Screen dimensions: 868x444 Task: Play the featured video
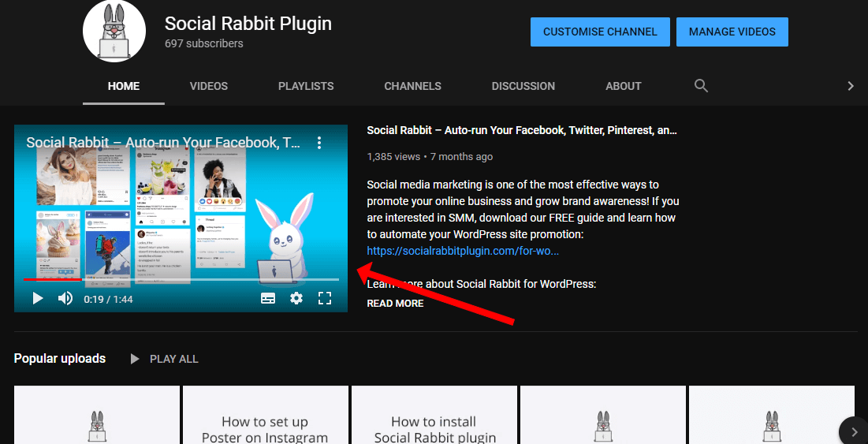[x=38, y=299]
